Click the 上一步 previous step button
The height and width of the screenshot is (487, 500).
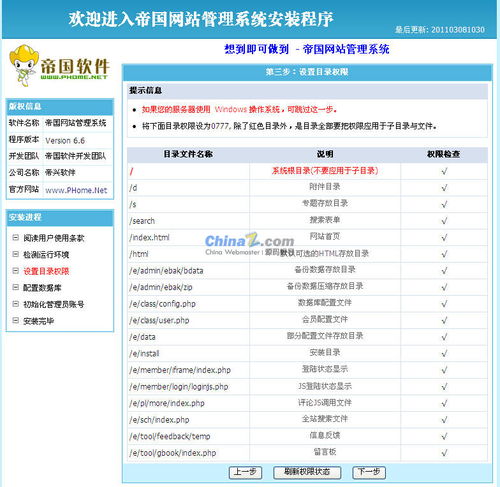click(x=245, y=472)
